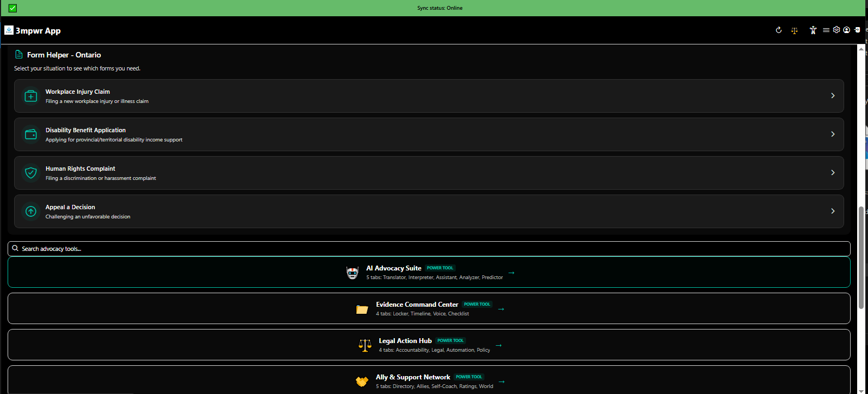Image resolution: width=868 pixels, height=394 pixels.
Task: Open the accessibility figure icon
Action: pyautogui.click(x=813, y=30)
